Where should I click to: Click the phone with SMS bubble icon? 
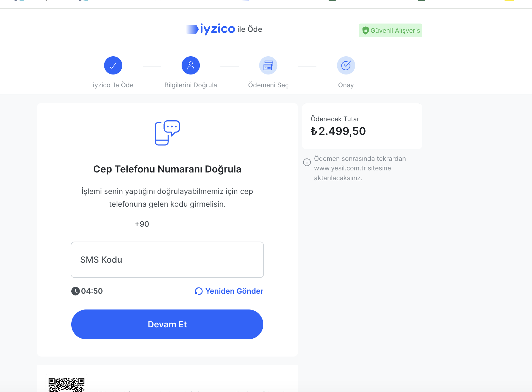(167, 133)
